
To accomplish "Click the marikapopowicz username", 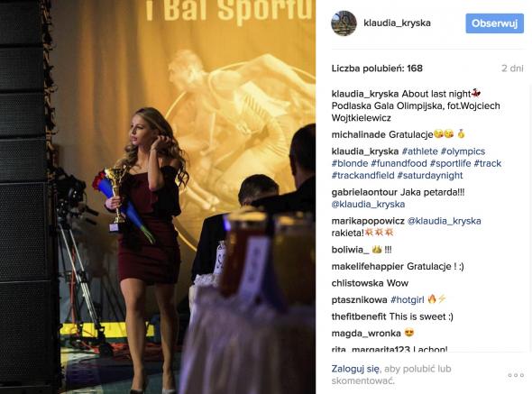I will pos(368,221).
